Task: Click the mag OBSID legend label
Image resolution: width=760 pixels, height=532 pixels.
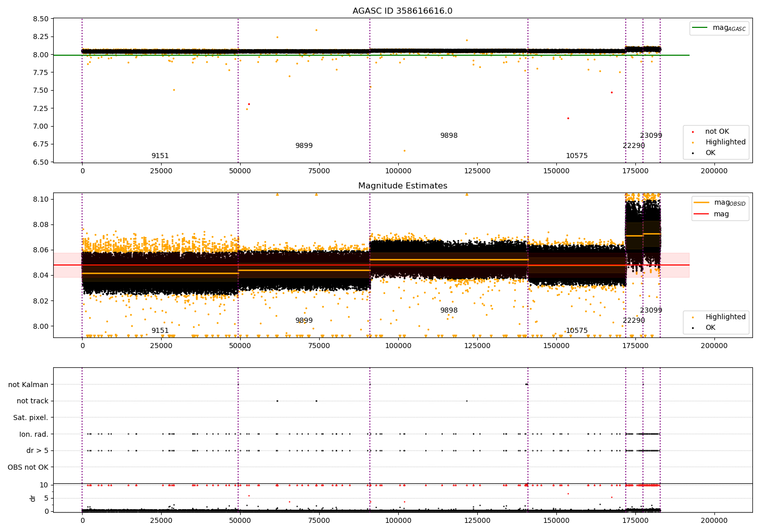Action: click(730, 203)
